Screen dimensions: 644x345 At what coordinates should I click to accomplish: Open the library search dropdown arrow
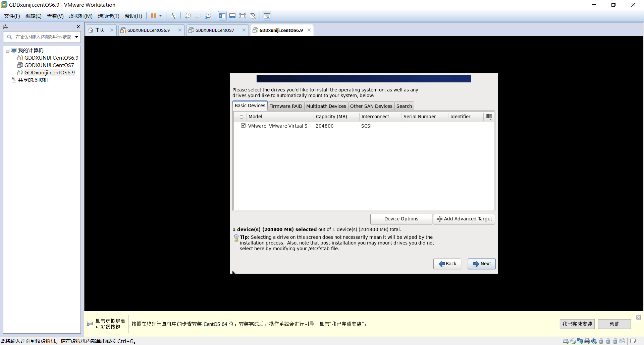point(76,37)
